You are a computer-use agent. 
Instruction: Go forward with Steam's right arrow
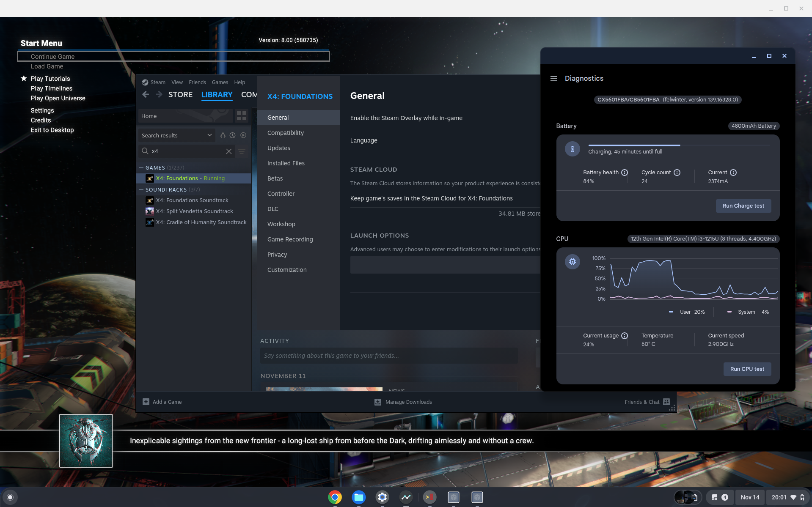click(159, 95)
